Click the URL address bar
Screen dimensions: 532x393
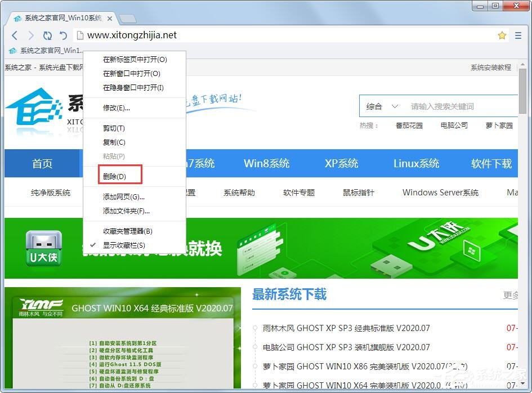click(225, 35)
